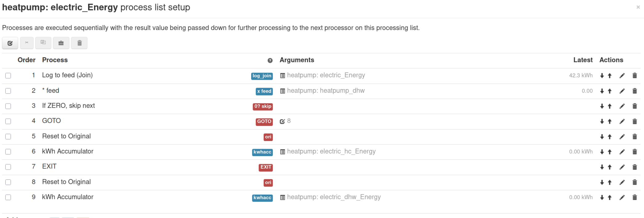
Task: Select the If ZERO, skip next checkbox
Action: pyautogui.click(x=8, y=106)
